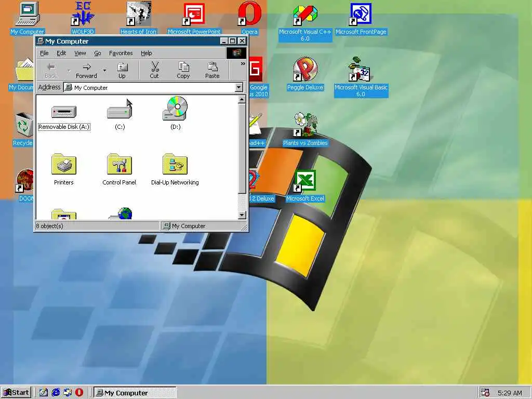
Task: Click the Cut scissors toolbar button
Action: click(154, 71)
